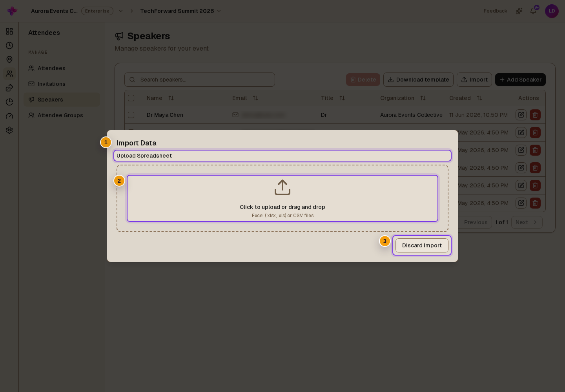Image resolution: width=565 pixels, height=392 pixels.
Task: Toggle the select-all speakers checkbox
Action: click(131, 98)
